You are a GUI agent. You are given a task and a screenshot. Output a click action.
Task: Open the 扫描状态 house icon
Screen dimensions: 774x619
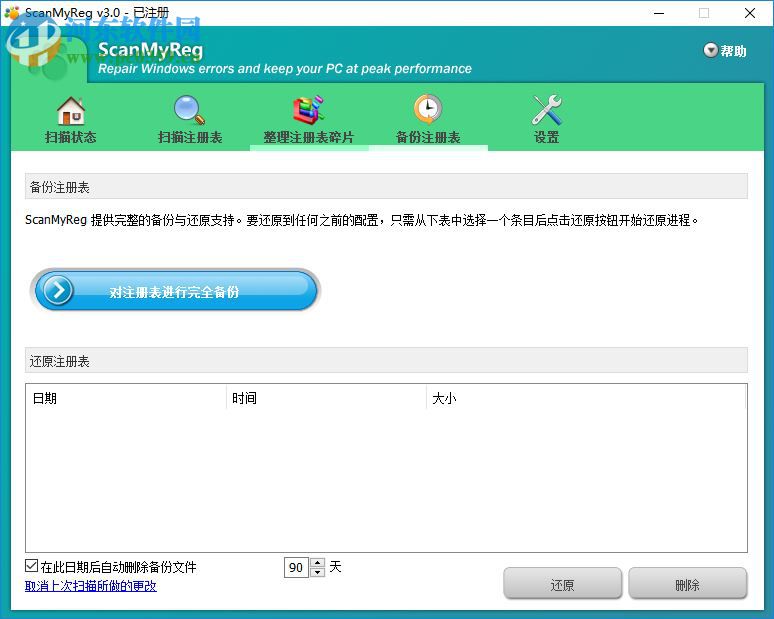tap(71, 111)
